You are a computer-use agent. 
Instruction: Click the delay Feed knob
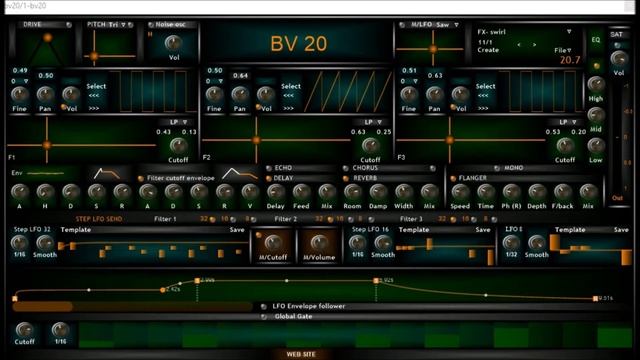tap(301, 192)
